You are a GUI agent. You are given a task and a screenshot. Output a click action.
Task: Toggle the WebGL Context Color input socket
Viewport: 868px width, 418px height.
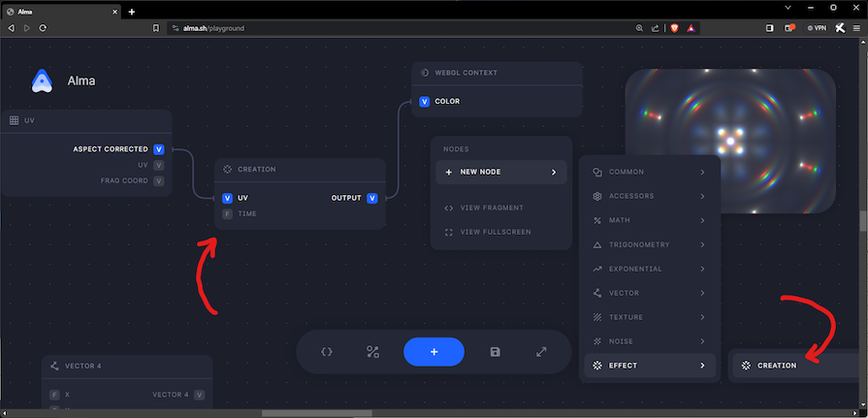pos(425,101)
